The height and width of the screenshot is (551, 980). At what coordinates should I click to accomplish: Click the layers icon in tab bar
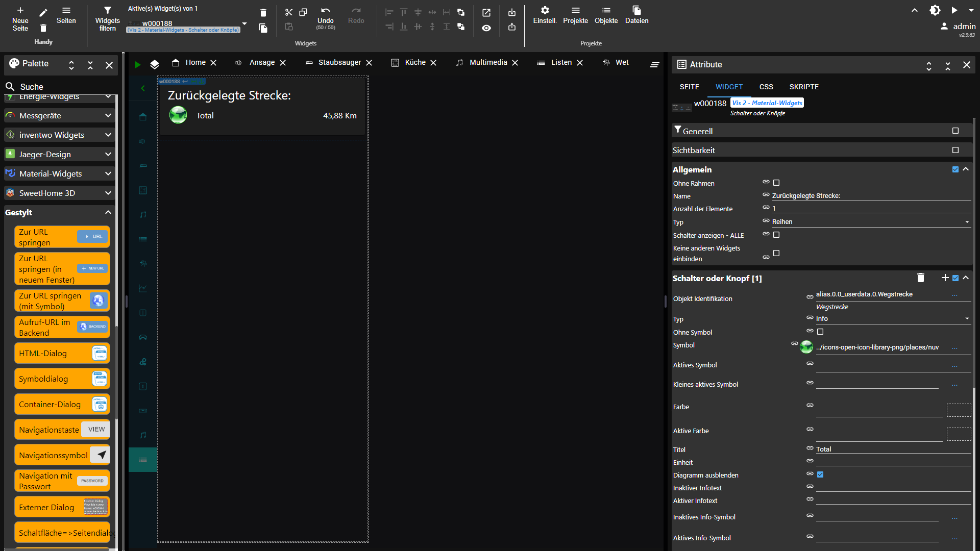pyautogui.click(x=155, y=64)
